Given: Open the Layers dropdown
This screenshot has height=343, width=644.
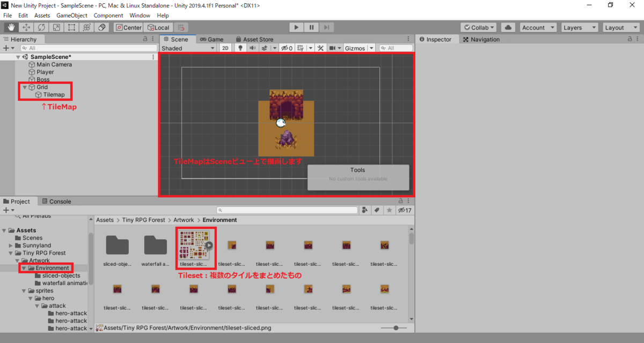Looking at the screenshot, I should coord(580,27).
